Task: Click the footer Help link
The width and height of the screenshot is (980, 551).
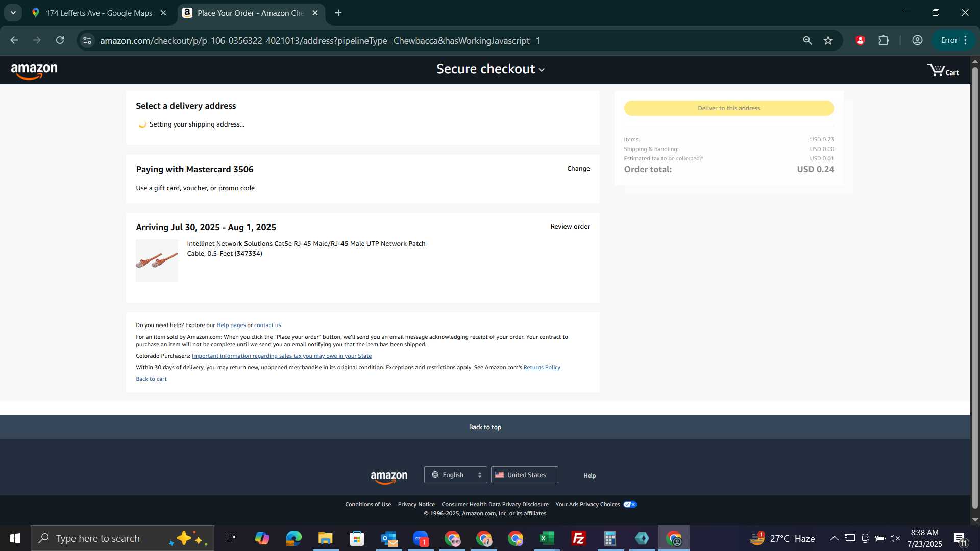Action: pos(590,476)
